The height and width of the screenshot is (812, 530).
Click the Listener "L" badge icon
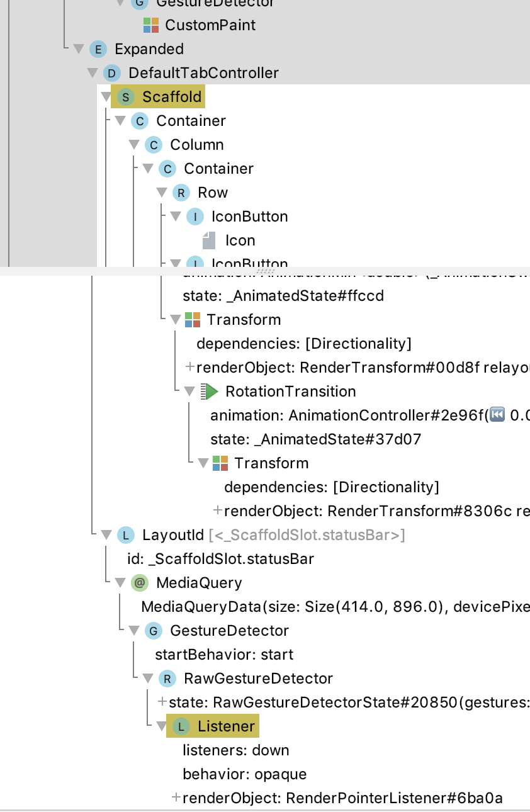tap(181, 726)
